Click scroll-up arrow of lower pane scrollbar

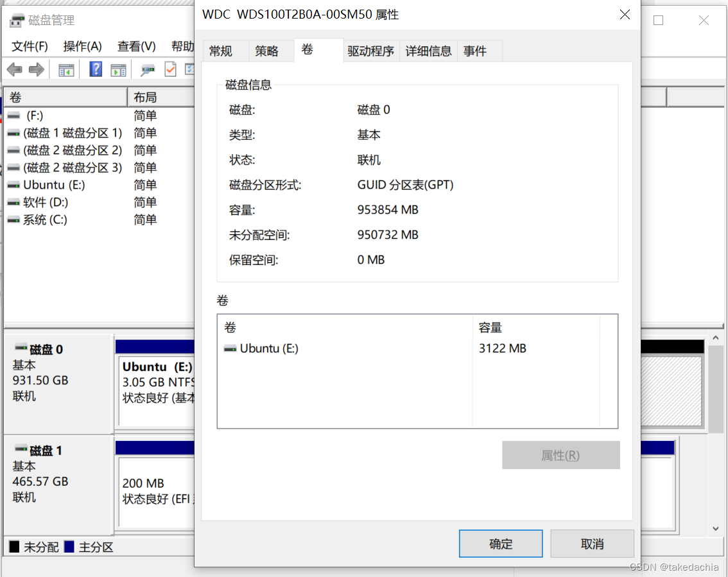coord(715,338)
